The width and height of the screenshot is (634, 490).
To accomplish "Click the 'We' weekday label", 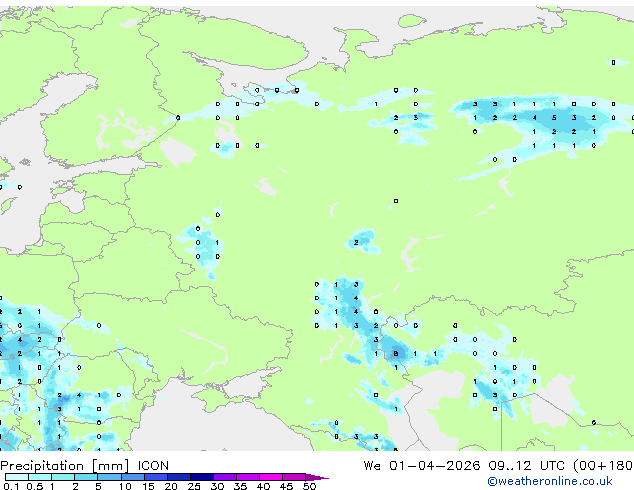I will pyautogui.click(x=372, y=465).
